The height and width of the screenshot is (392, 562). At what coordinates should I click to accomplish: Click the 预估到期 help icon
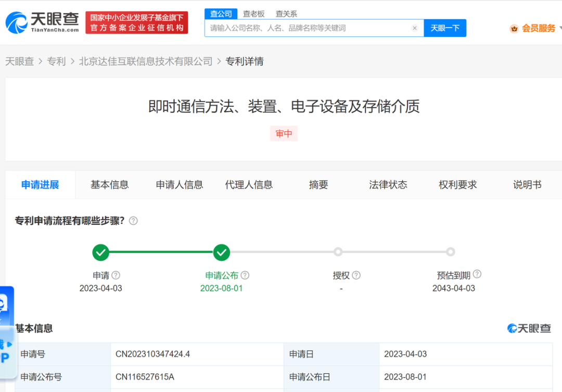coord(477,274)
